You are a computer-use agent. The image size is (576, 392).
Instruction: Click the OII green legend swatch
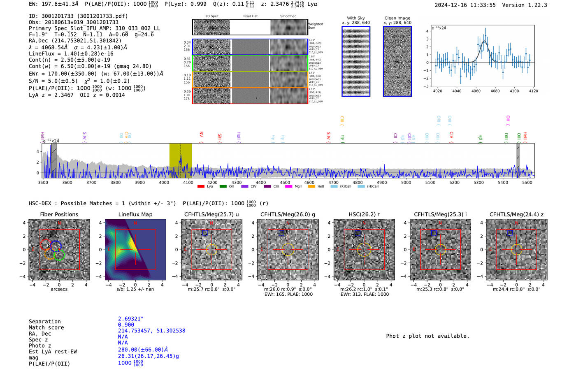[223, 187]
